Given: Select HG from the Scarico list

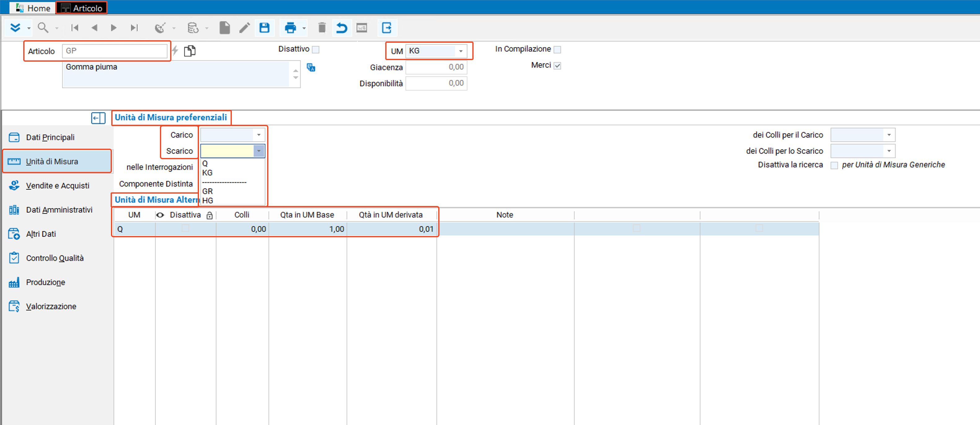Looking at the screenshot, I should 232,200.
